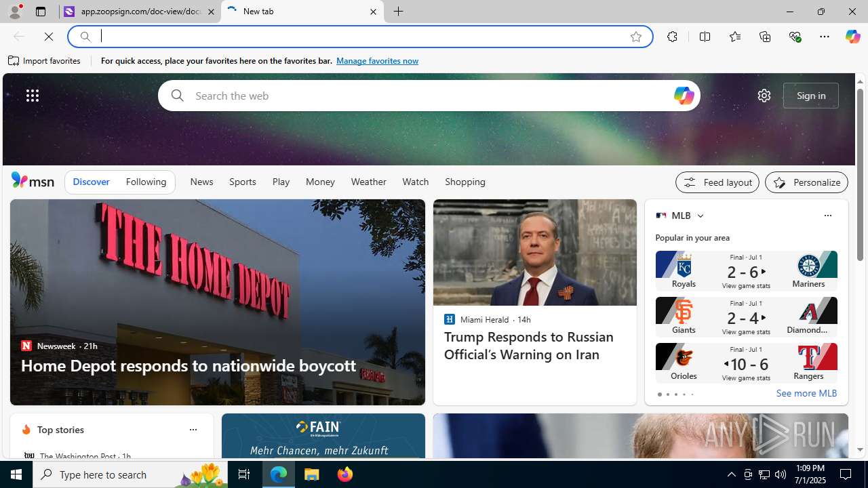The height and width of the screenshot is (488, 868).
Task: Open the Action Center notifications
Action: [x=846, y=474]
